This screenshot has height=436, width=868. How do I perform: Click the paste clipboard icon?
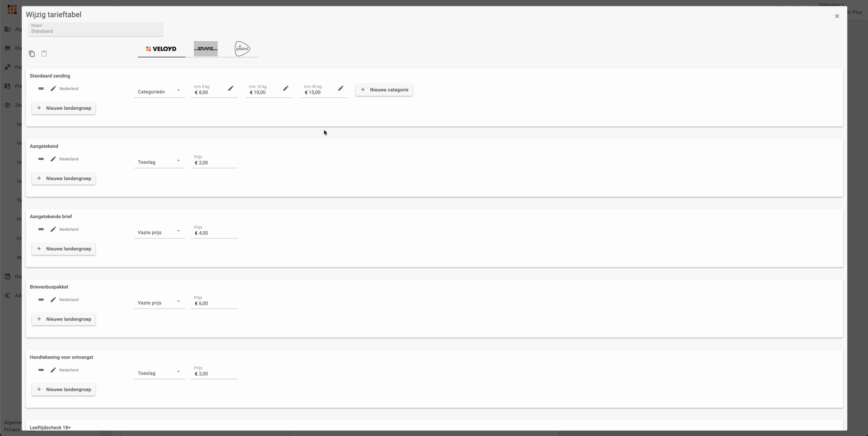[44, 53]
